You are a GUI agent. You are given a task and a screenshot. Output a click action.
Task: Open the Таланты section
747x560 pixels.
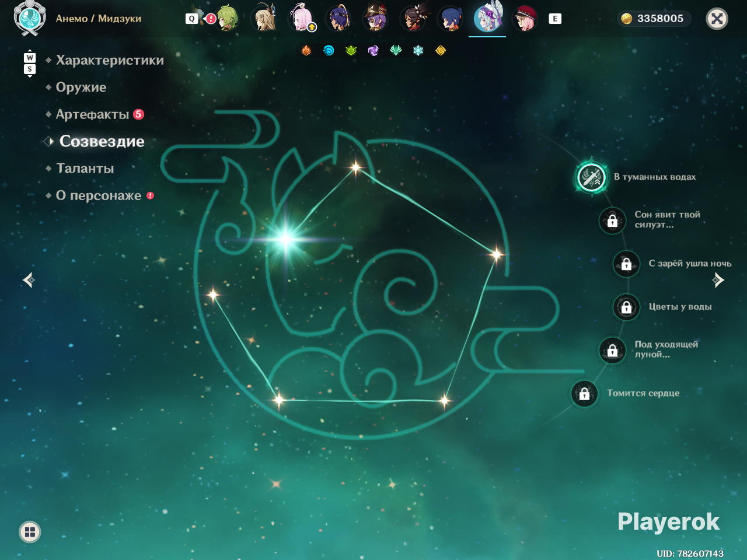[85, 169]
